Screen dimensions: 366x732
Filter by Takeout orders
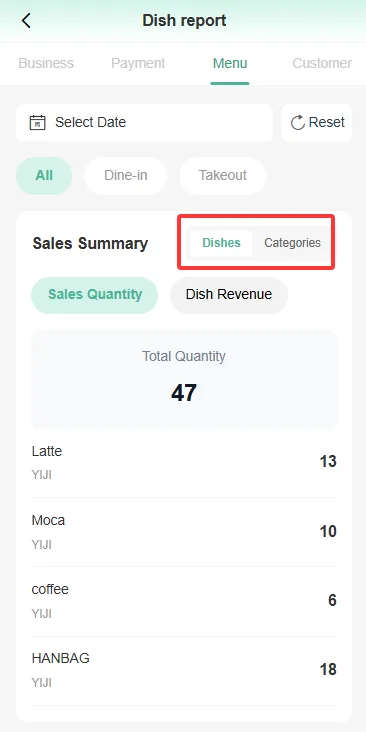(223, 176)
